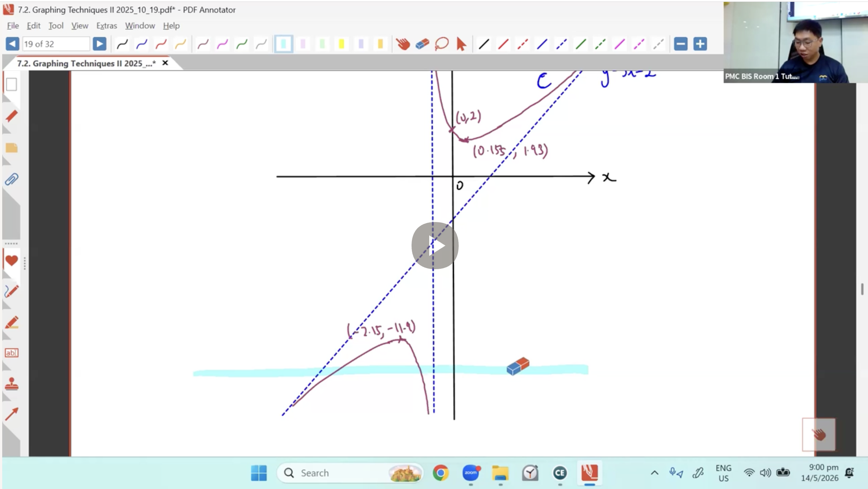
Task: Select the orange freehand pen
Action: point(180,44)
